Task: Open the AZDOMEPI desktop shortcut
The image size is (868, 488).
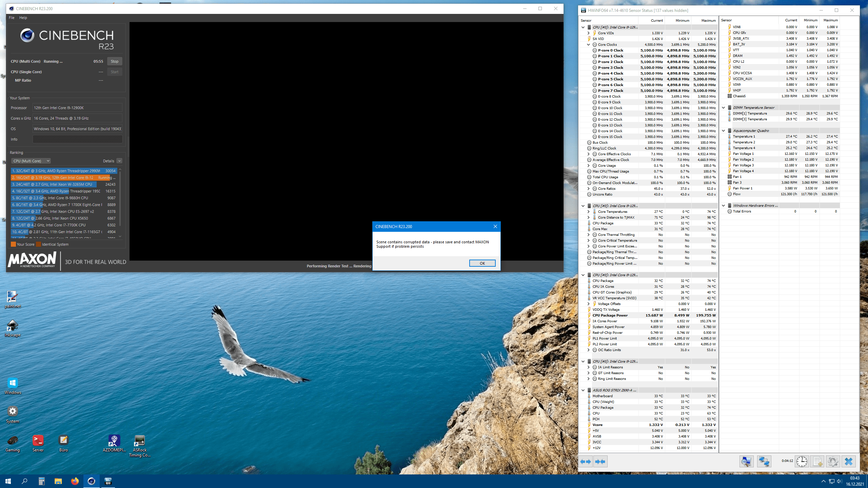Action: tap(114, 444)
